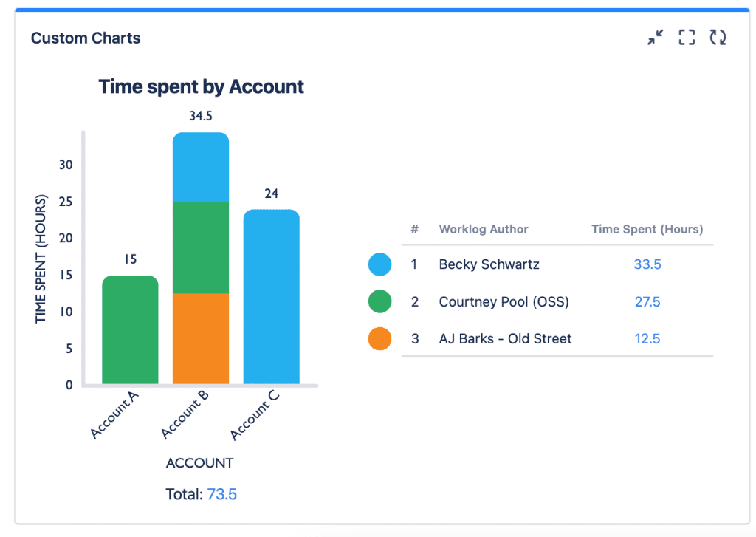Refresh the Custom Charts gadget

pos(718,38)
